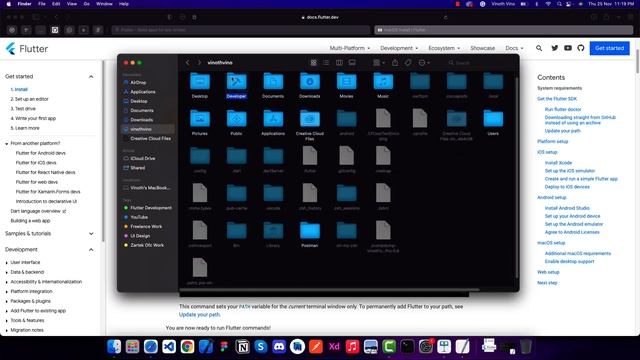Click the Finder horizontal scrollbar

click(x=329, y=290)
